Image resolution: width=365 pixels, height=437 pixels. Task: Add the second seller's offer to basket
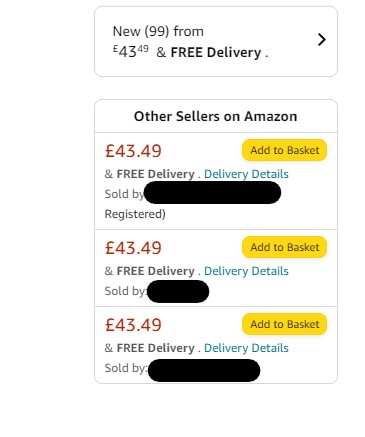coord(285,247)
